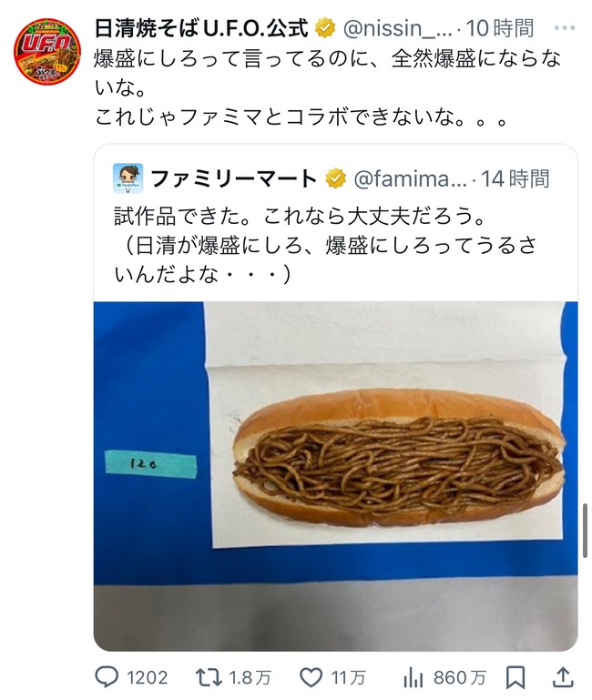
Task: Open the 10時間 timestamp of the post
Action: coord(500,28)
